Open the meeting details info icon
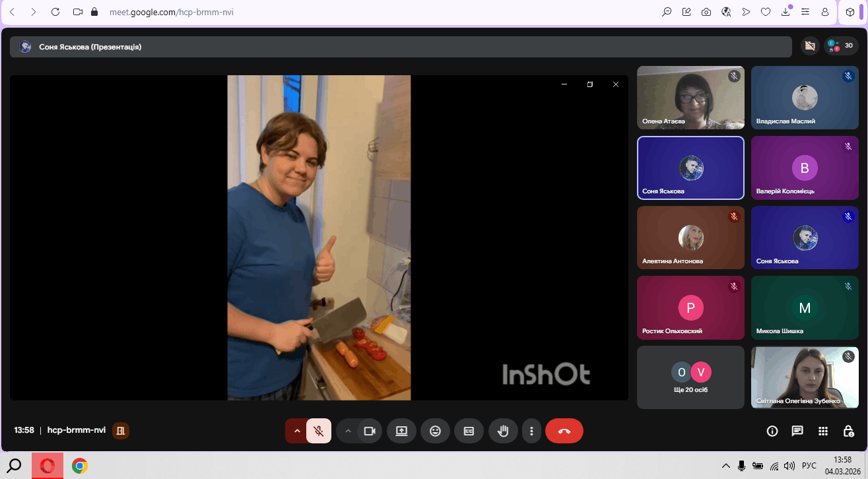The height and width of the screenshot is (479, 868). 772,431
